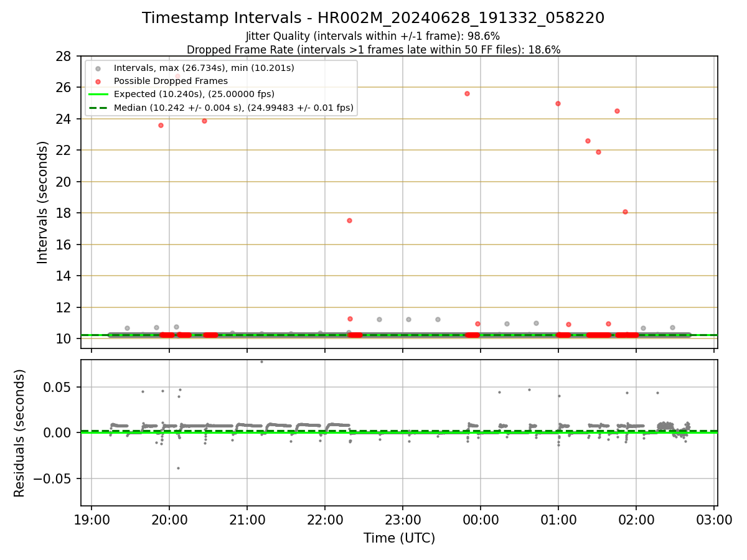Select the red dropped-frame point near 23.6 seconds

(161, 125)
